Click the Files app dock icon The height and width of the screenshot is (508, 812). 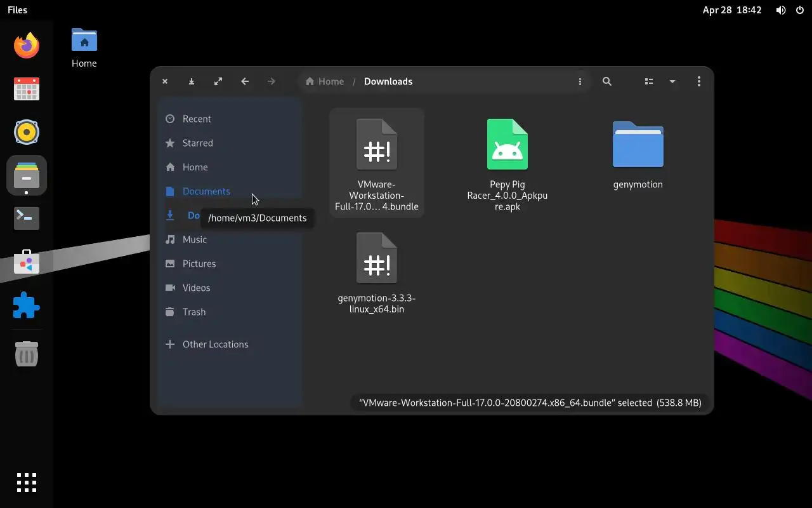(x=27, y=175)
